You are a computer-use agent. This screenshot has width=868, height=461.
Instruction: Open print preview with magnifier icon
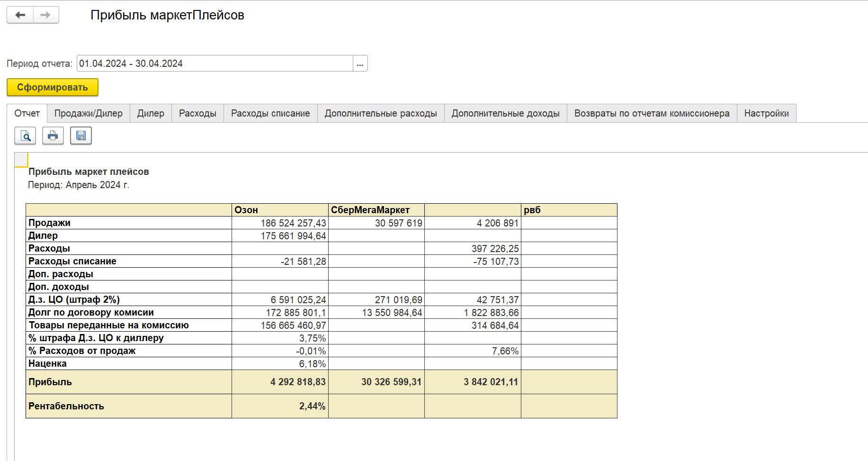pyautogui.click(x=25, y=136)
